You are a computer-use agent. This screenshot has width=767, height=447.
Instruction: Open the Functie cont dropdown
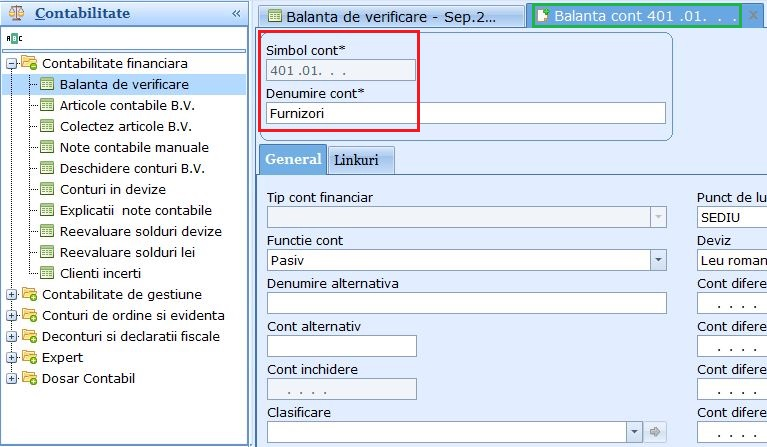[658, 260]
